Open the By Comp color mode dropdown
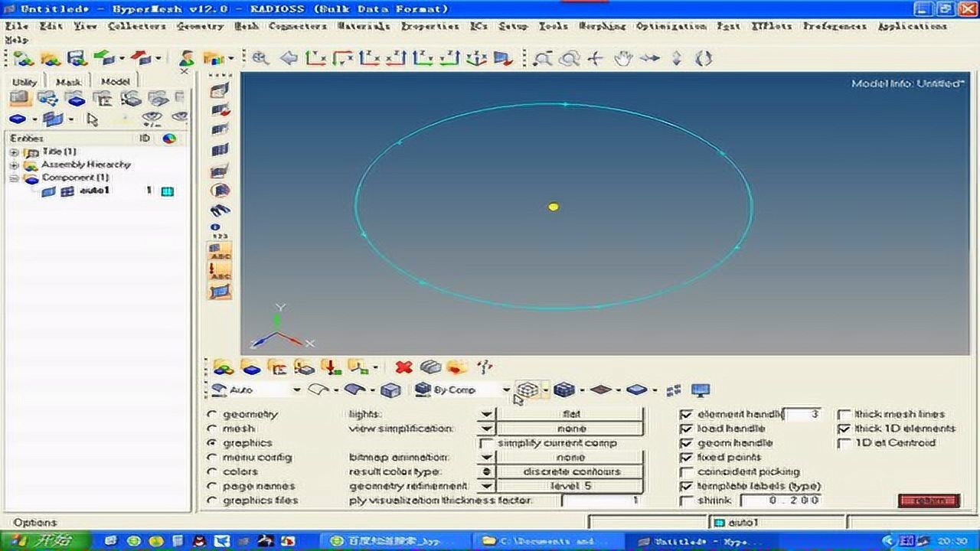 coord(506,390)
